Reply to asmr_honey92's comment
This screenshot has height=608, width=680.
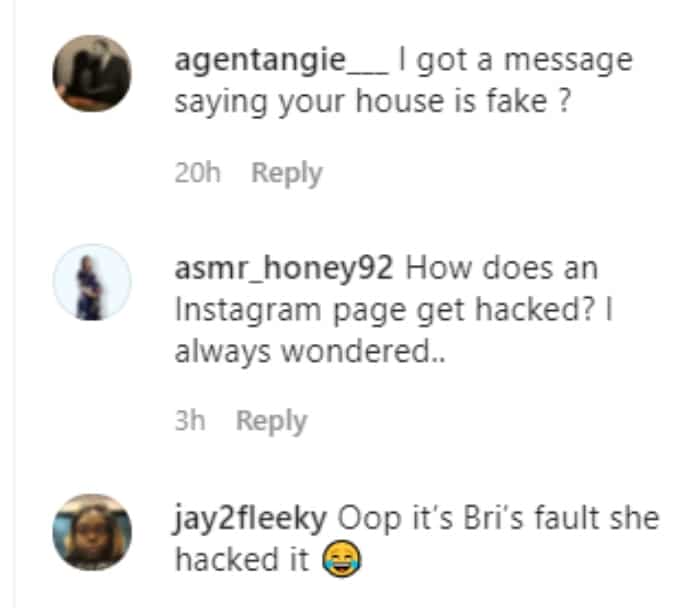click(x=271, y=422)
